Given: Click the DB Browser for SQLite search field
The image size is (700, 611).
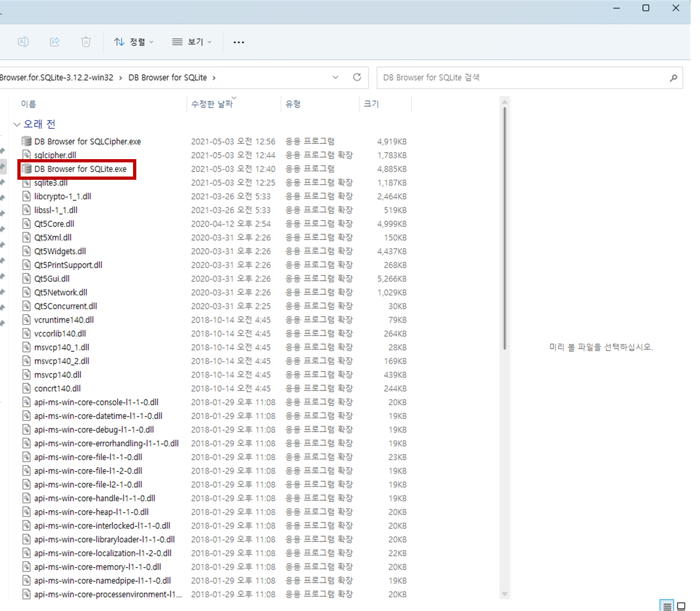Looking at the screenshot, I should pos(529,78).
